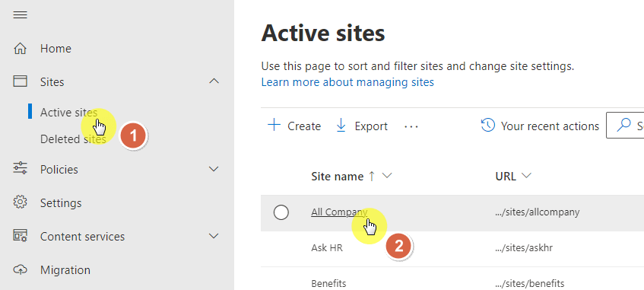Click the Policies sliders icon
The height and width of the screenshot is (290, 644).
[20, 168]
